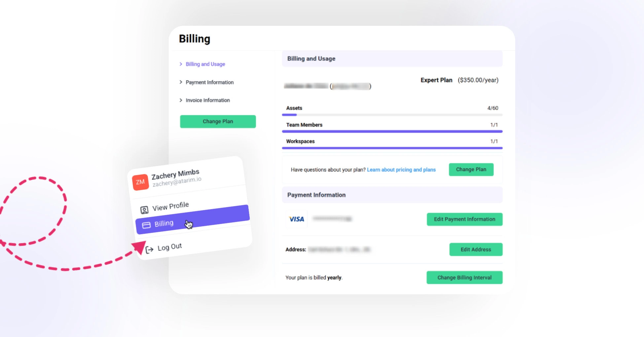Click the Billing credit card icon
This screenshot has height=337, width=644.
coord(146,225)
